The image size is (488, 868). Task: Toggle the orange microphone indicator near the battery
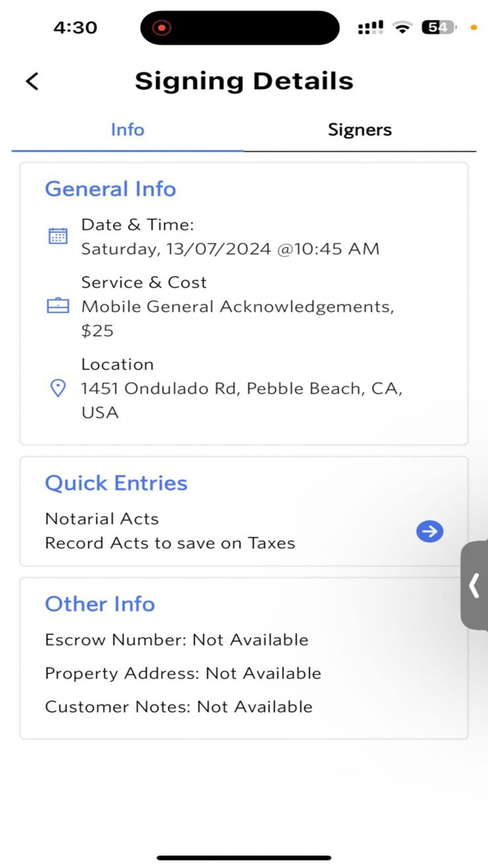(473, 28)
